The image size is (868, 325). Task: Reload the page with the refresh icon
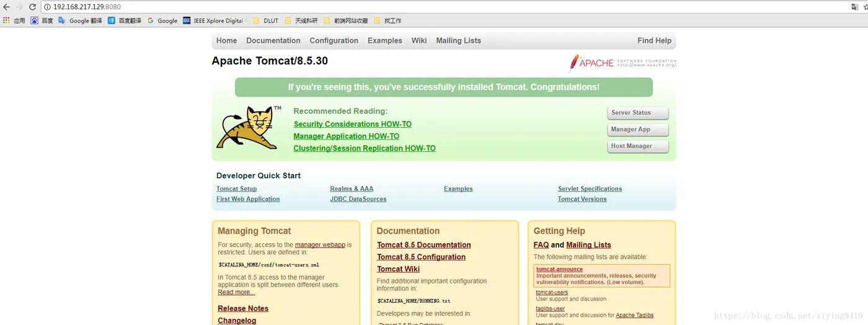(33, 7)
